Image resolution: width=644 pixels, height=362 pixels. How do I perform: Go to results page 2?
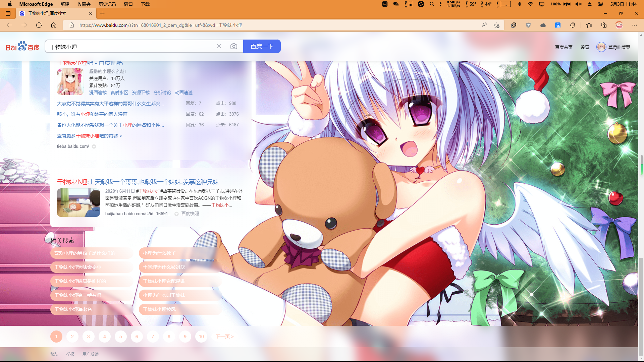pos(72,337)
